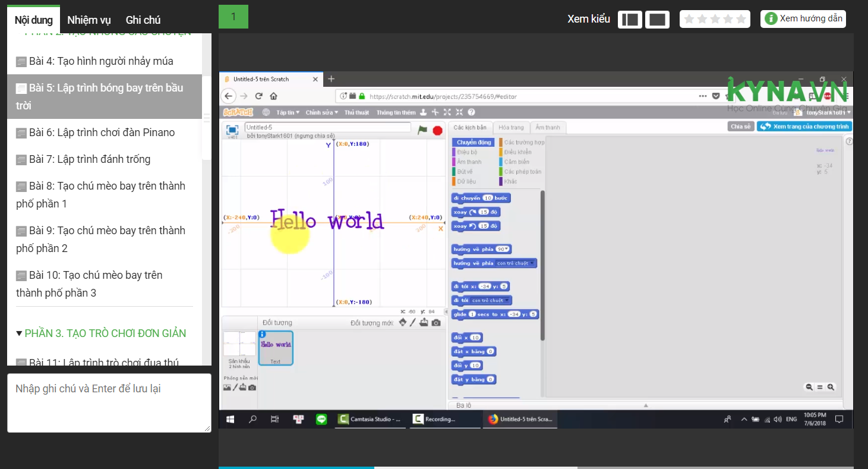
Task: Open lesson Bài 6: Lập trình chơi đàn Pinano
Action: pos(102,133)
